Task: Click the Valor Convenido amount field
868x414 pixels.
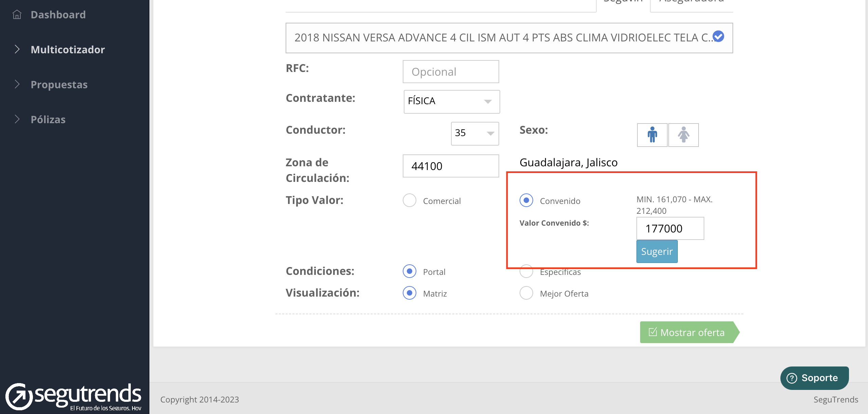Action: [670, 228]
